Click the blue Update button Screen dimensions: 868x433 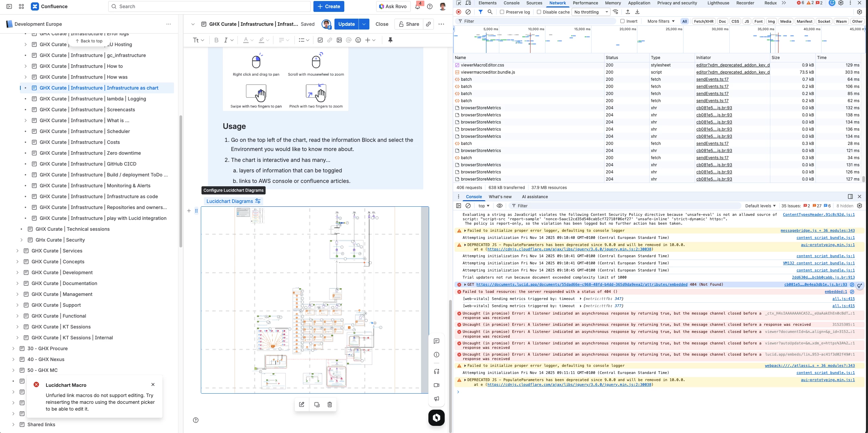[346, 24]
